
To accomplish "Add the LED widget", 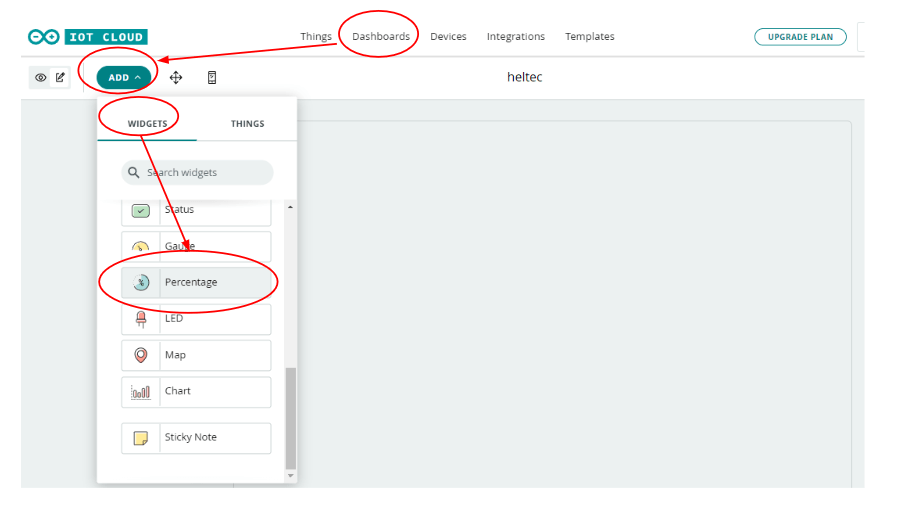I will [x=196, y=319].
